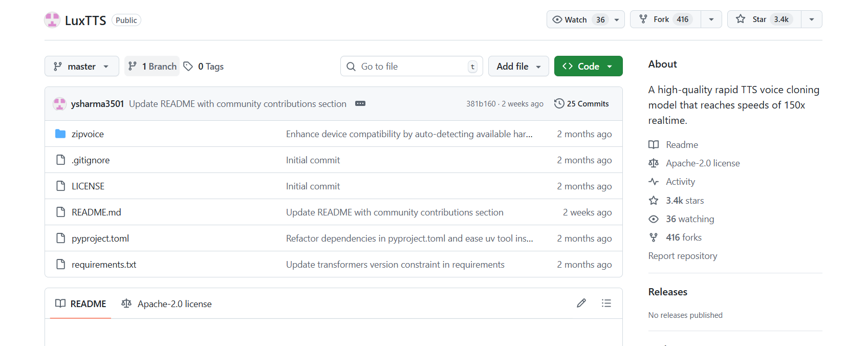Open the README.md file
This screenshot has width=868, height=346.
[96, 212]
